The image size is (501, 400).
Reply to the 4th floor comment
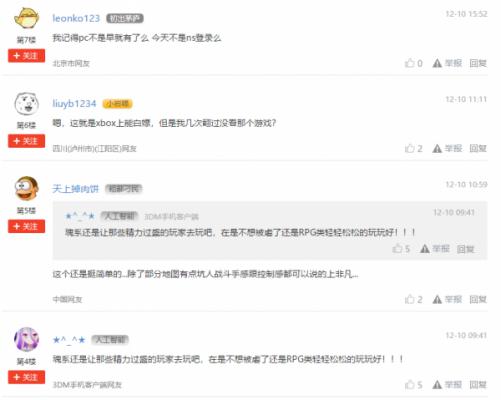[x=478, y=384]
